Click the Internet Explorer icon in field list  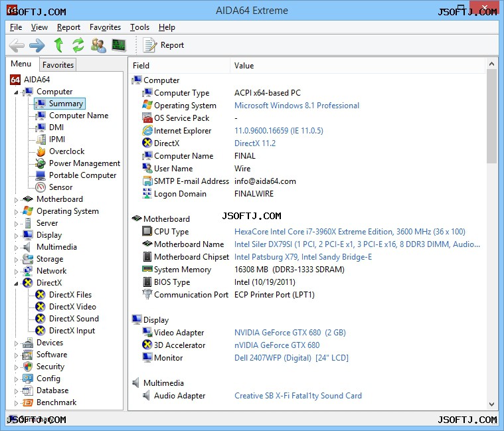147,130
